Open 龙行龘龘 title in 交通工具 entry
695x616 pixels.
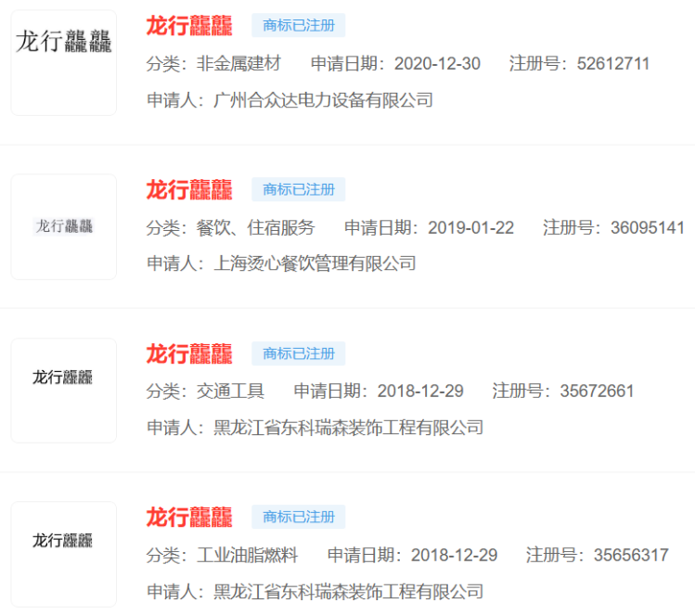pos(189,353)
